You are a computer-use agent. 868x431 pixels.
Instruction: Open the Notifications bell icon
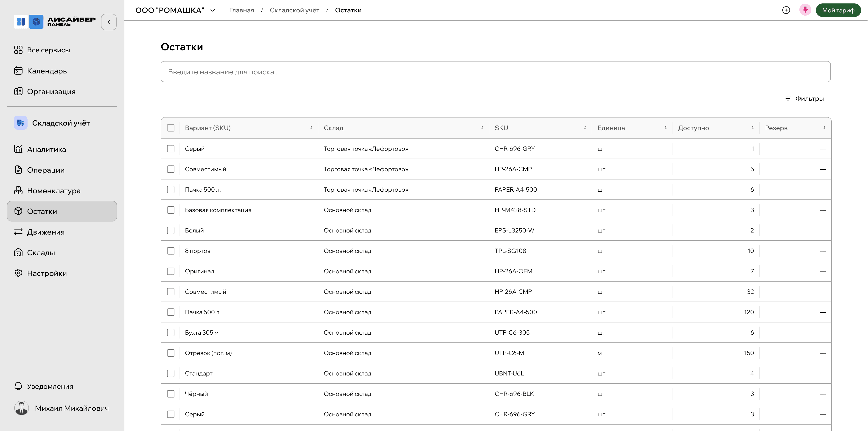18,386
